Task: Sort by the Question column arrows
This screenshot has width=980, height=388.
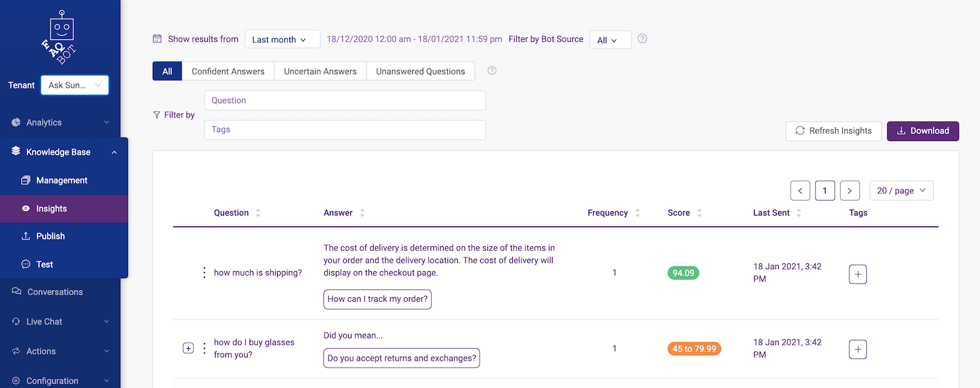Action: click(x=258, y=213)
